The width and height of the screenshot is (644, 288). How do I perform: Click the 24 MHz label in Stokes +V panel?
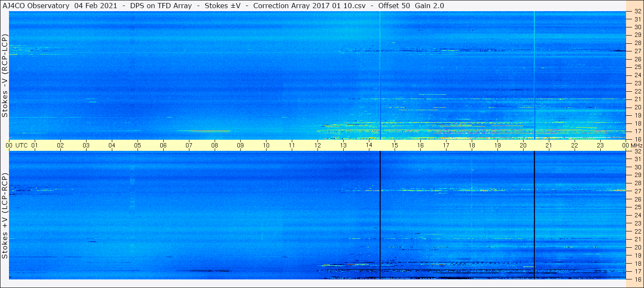point(638,215)
